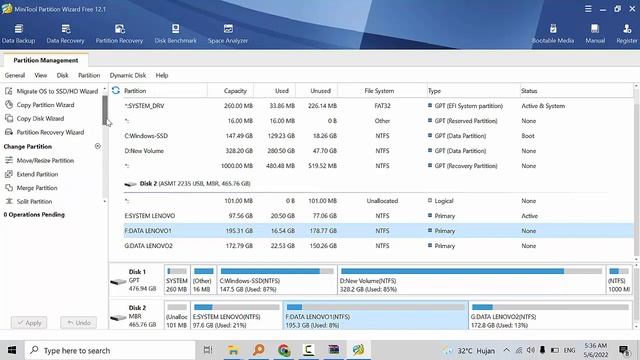Create Bootable Media
The image size is (640, 360).
coord(553,33)
